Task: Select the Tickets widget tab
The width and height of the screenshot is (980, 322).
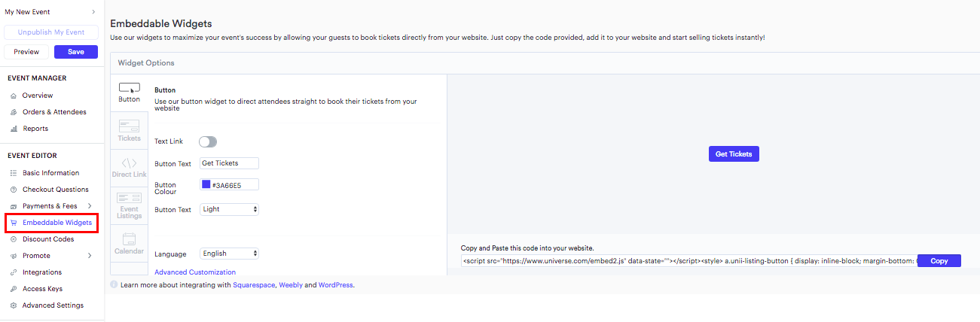Action: [129, 130]
